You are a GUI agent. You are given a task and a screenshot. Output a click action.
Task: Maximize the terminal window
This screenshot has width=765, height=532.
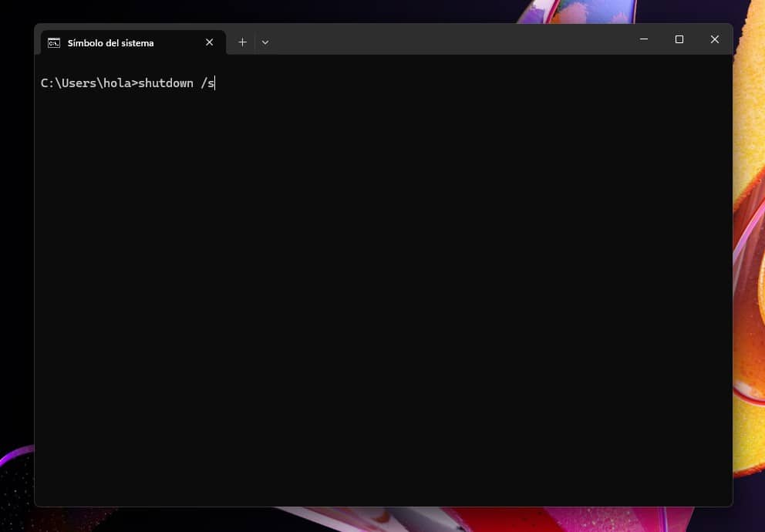679,39
